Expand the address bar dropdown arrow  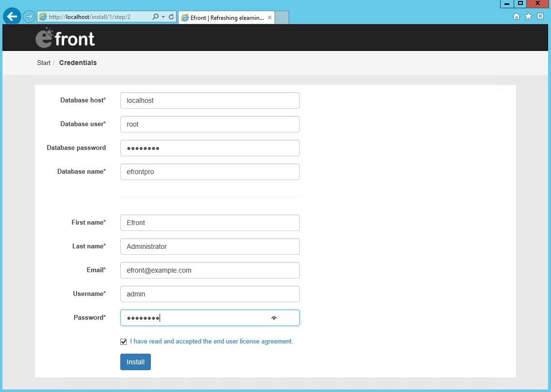click(x=163, y=16)
